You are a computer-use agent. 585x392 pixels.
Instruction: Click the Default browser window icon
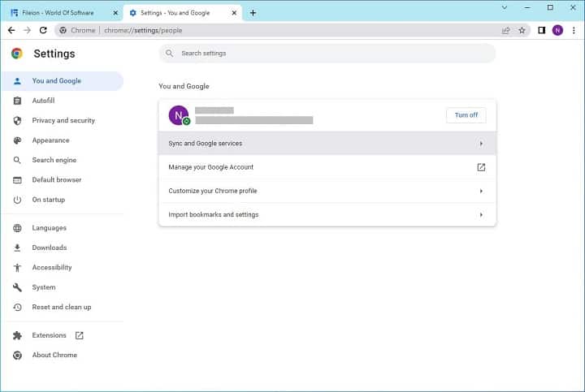[x=17, y=180]
